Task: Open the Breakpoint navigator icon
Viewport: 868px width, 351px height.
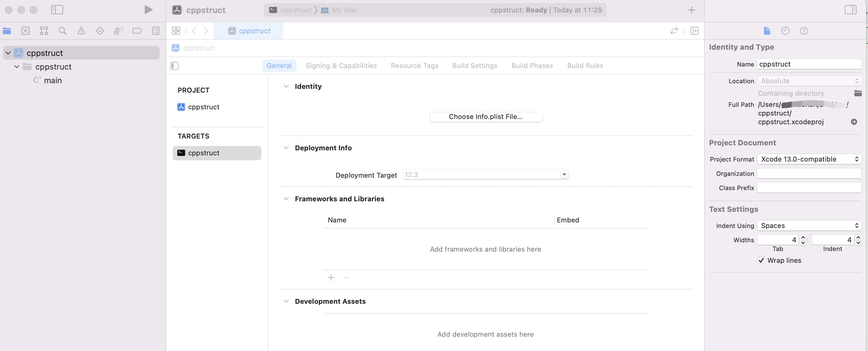Action: click(137, 31)
